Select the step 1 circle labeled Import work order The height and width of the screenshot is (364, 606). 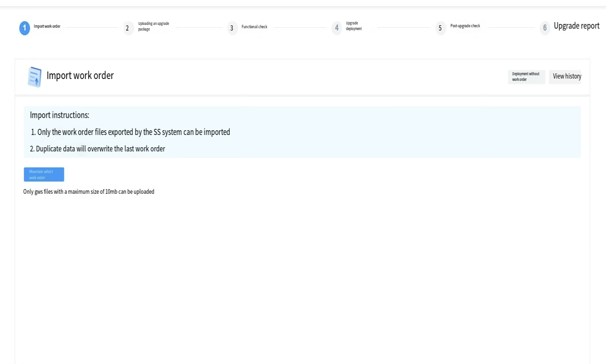coord(24,28)
